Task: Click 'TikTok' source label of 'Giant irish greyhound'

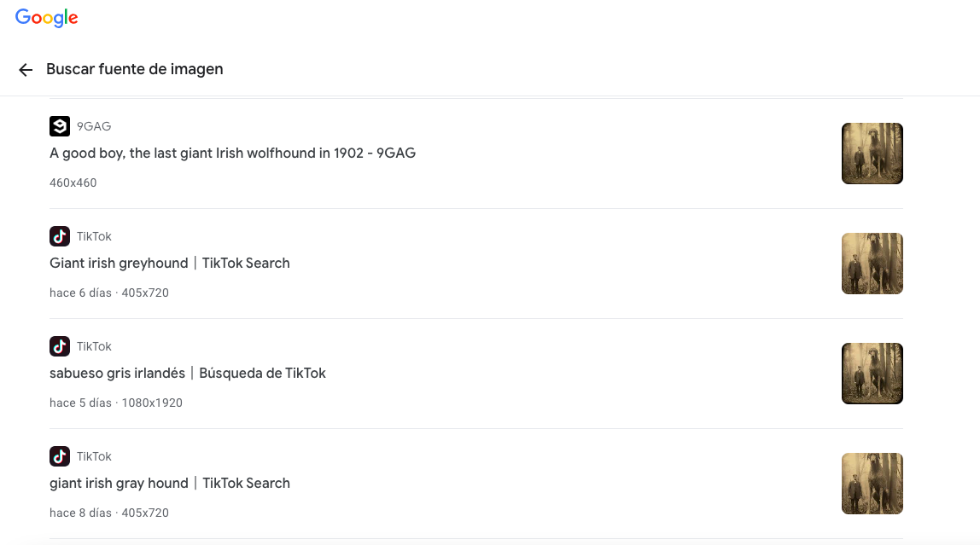Action: coord(94,236)
